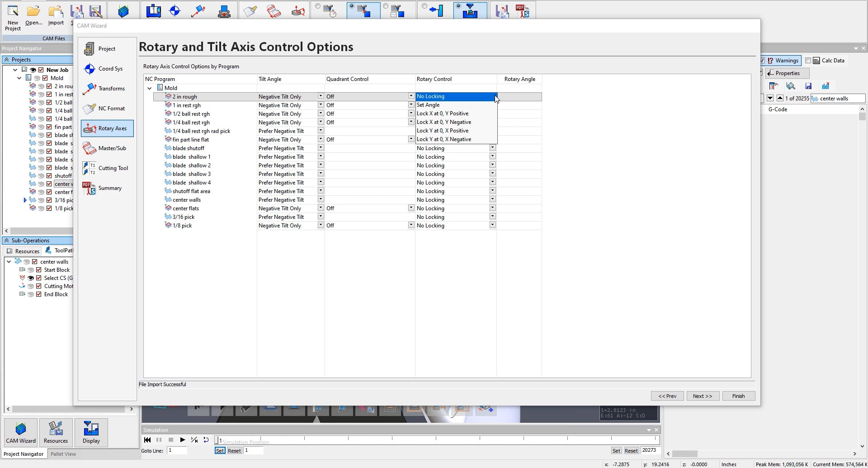Switch to the Pallet View tab
The image size is (868, 468).
pyautogui.click(x=63, y=454)
